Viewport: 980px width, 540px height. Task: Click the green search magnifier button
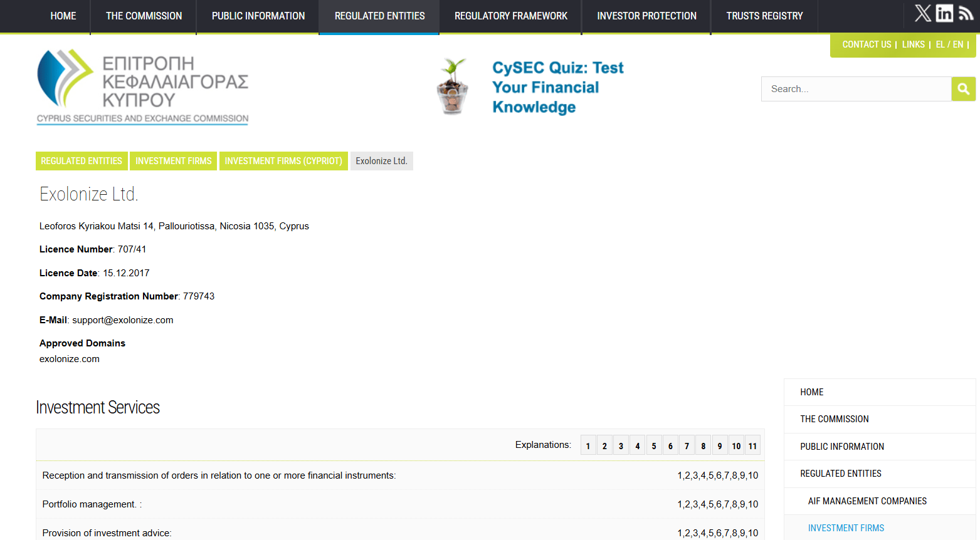[964, 89]
